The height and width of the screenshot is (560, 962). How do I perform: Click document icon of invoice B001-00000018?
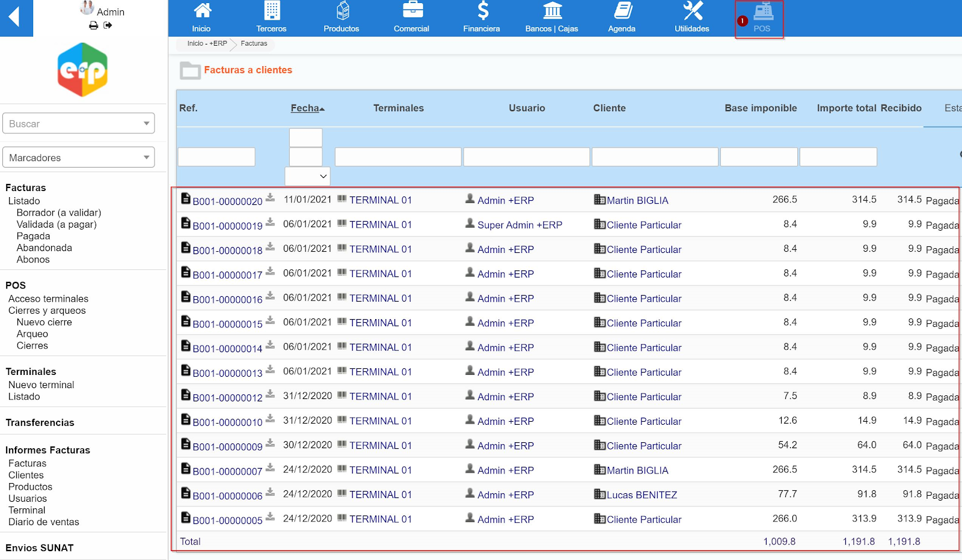coord(186,248)
